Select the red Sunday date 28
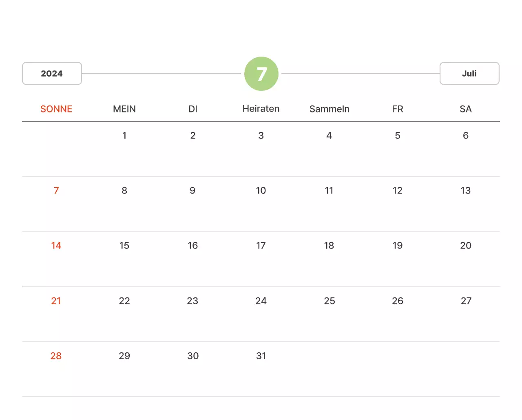This screenshot has width=522, height=420. (x=56, y=356)
